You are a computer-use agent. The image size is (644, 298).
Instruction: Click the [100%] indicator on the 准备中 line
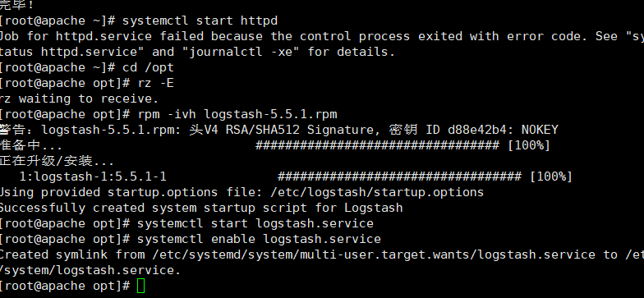pos(529,145)
